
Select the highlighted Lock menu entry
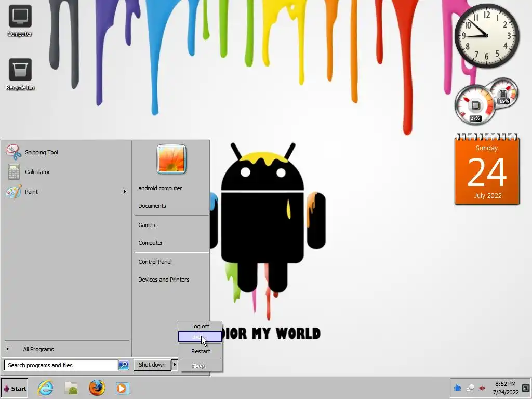pos(200,337)
